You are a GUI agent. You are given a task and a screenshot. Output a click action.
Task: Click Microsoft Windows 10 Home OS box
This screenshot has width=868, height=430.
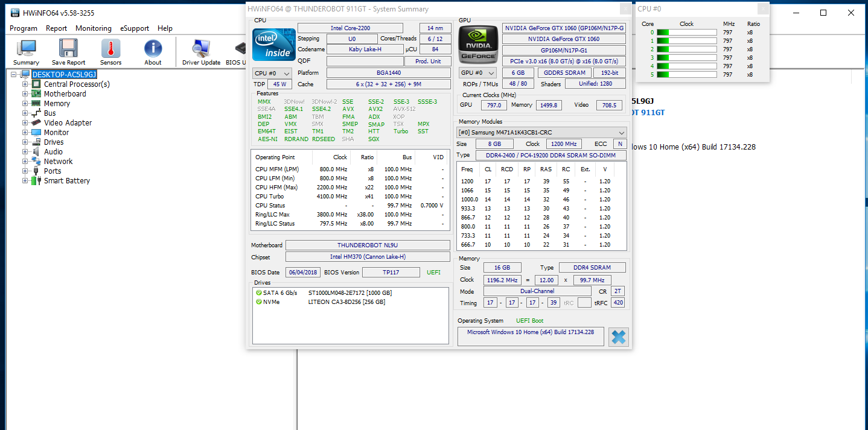coord(531,337)
